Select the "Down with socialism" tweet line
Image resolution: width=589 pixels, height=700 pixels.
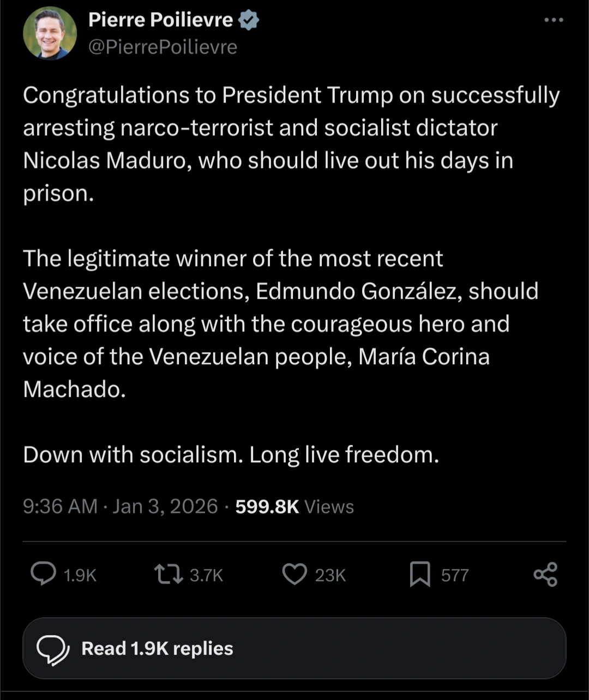(231, 455)
